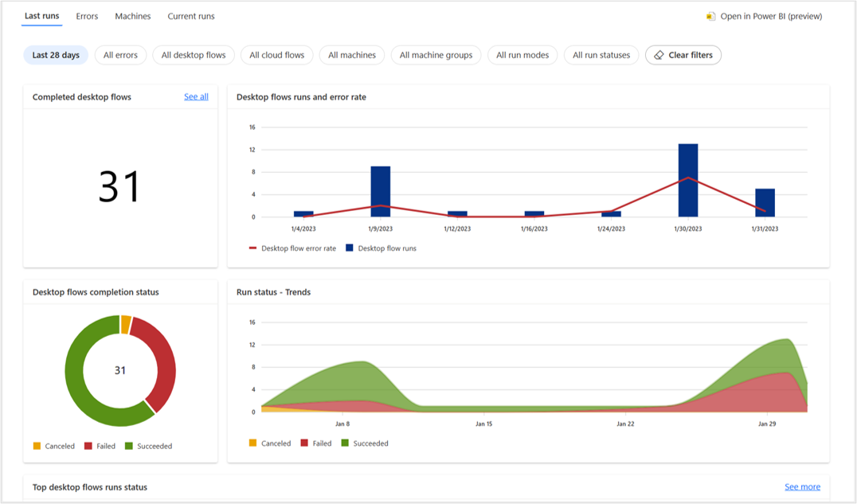Select the Current runs tab
Image resolution: width=857 pixels, height=504 pixels.
pos(190,16)
